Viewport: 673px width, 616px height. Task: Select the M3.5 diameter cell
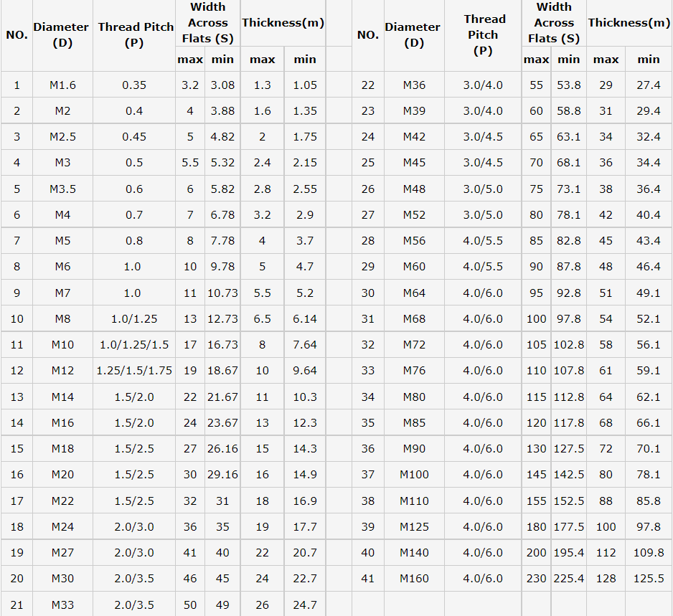click(62, 189)
